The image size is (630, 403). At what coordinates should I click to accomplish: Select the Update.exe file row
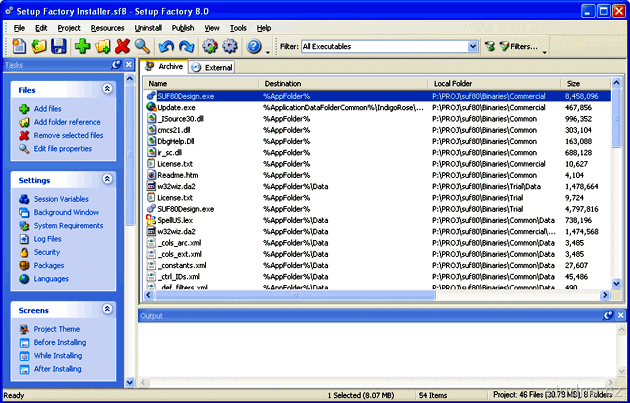click(176, 107)
